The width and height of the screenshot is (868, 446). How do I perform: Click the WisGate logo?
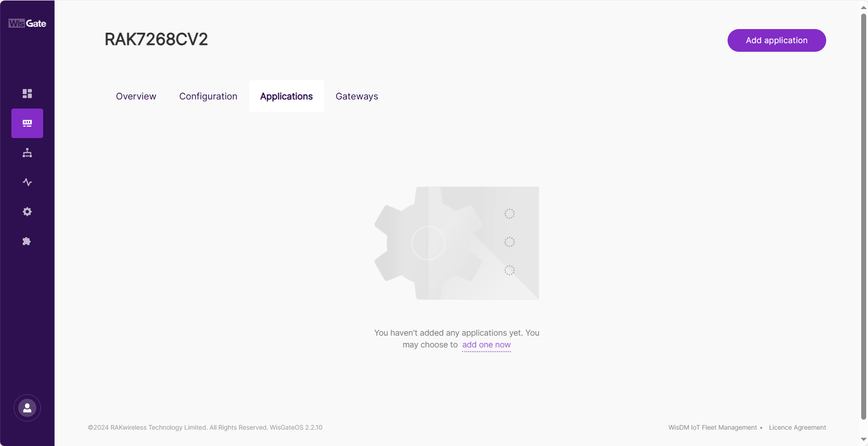pyautogui.click(x=27, y=23)
